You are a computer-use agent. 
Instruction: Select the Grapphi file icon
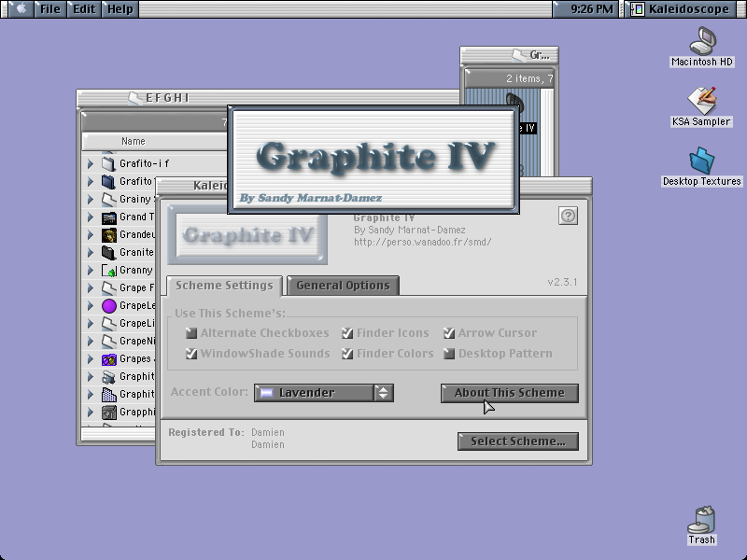point(108,413)
